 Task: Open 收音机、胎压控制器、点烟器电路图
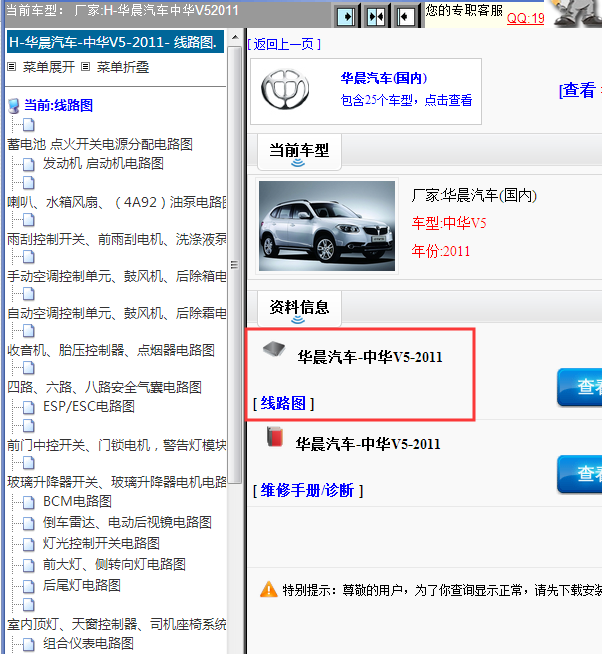pos(111,350)
